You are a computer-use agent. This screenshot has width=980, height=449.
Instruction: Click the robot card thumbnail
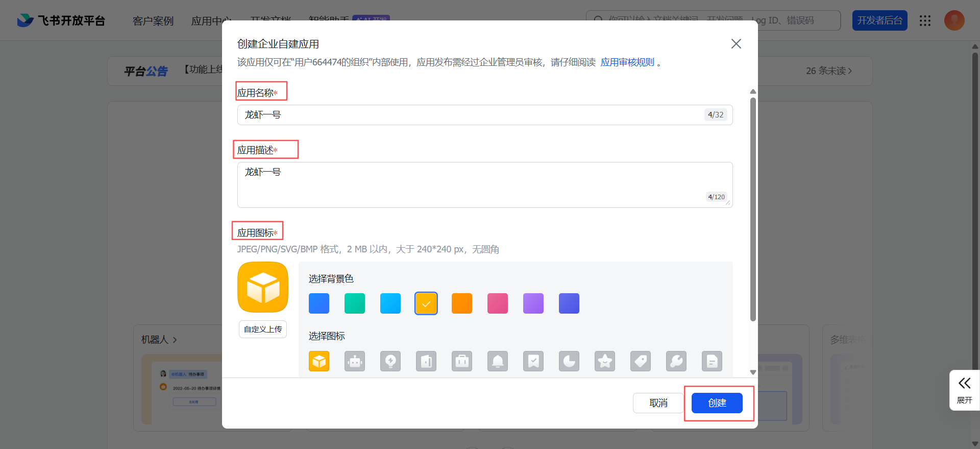(x=182, y=389)
